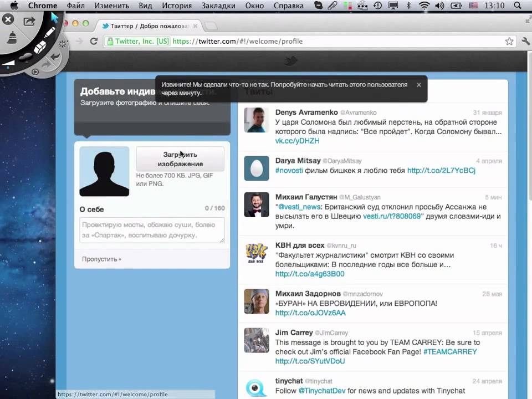The image size is (532, 399).
Task: Click the @TinychatDev mention
Action: [x=321, y=391]
